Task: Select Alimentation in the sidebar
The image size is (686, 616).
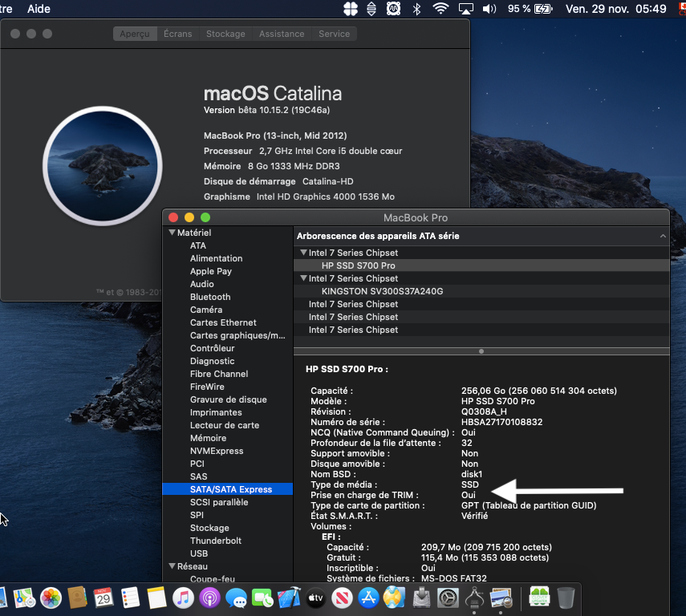Action: pyautogui.click(x=216, y=258)
